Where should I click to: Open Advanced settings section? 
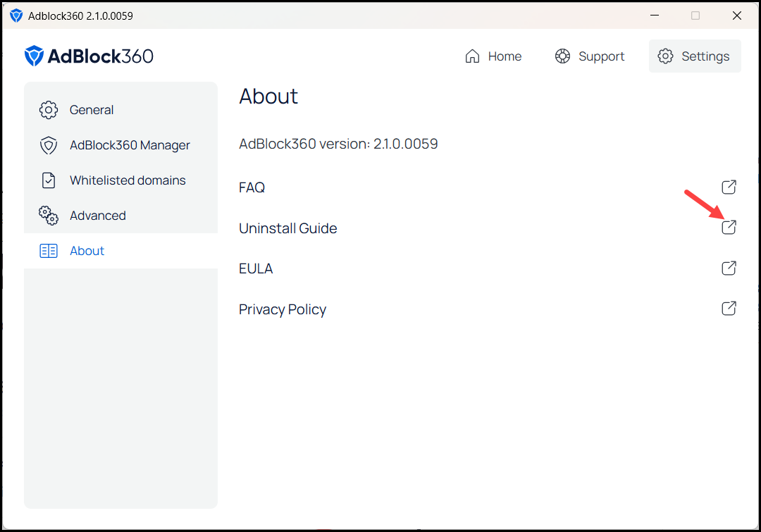[x=121, y=216]
